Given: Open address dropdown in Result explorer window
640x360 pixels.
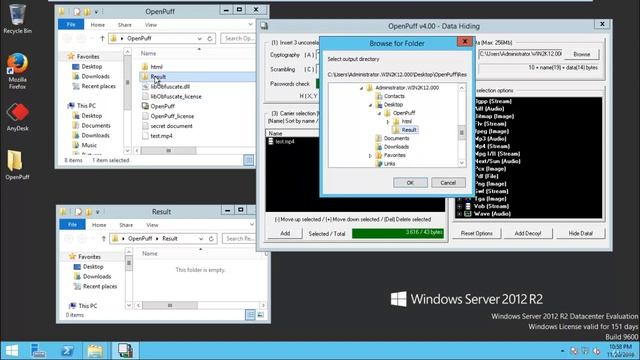Looking at the screenshot, I should (x=201, y=238).
